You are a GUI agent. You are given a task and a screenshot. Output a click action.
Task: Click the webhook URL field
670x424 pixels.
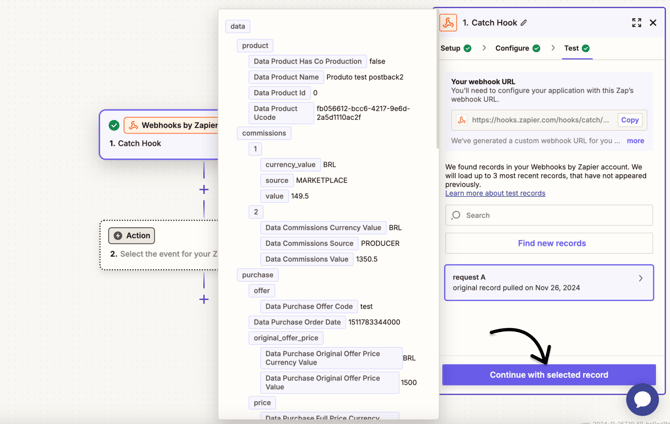click(x=549, y=120)
